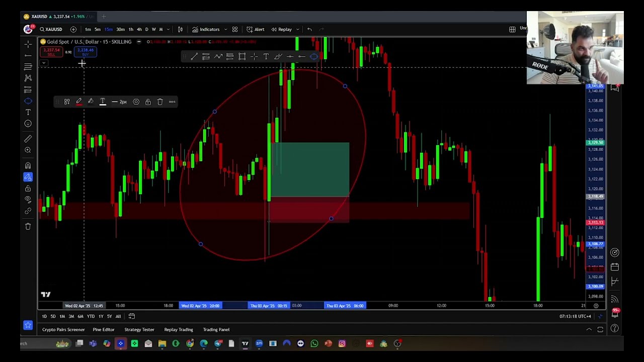The width and height of the screenshot is (644, 362).
Task: Remove drawings with sidebar trash icon
Action: click(28, 227)
